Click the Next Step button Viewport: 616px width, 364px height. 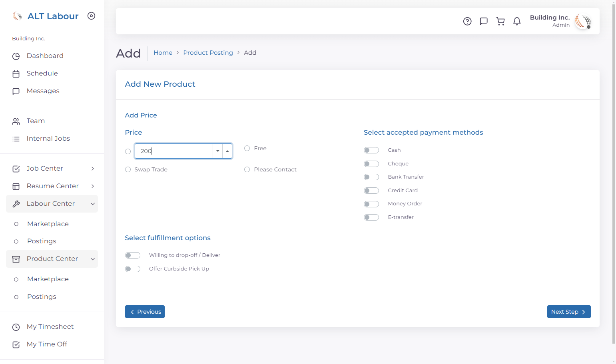click(x=569, y=312)
